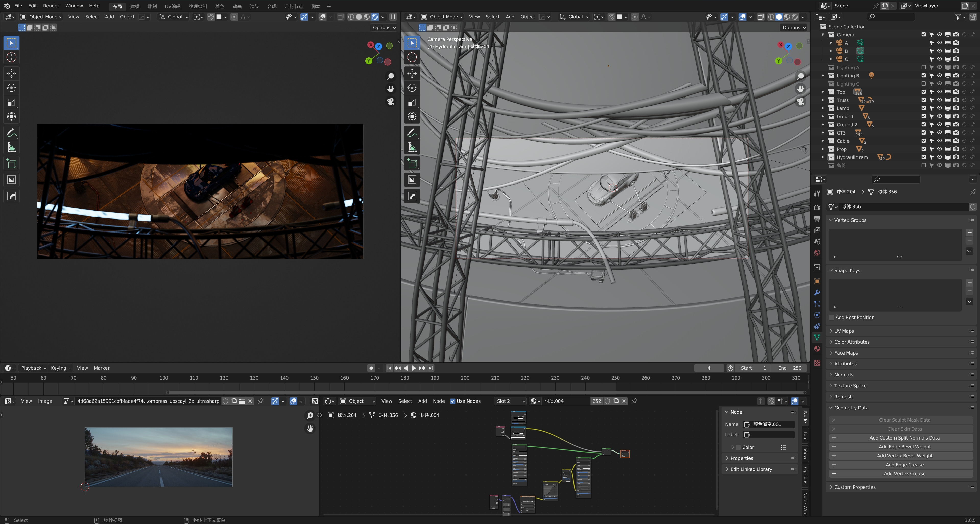
Task: Select the Scale tool in left viewport
Action: tap(11, 102)
